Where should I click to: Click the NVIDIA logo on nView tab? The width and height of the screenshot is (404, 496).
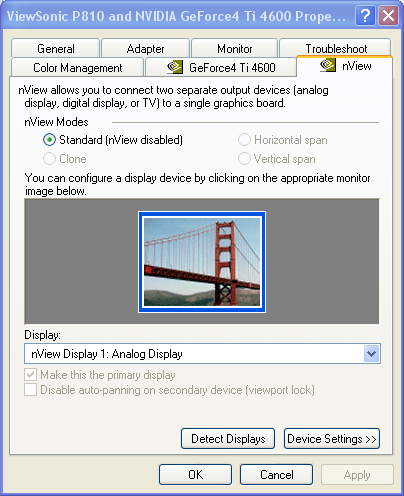[328, 65]
